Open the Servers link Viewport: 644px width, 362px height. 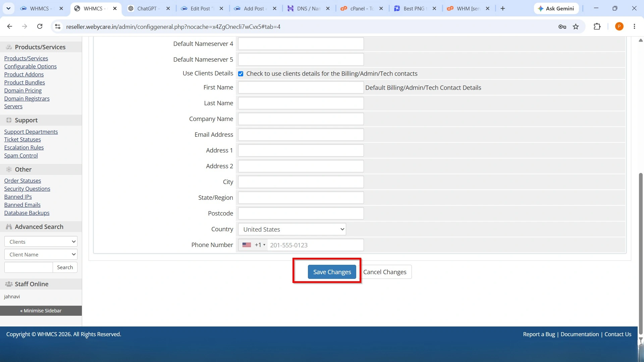13,106
